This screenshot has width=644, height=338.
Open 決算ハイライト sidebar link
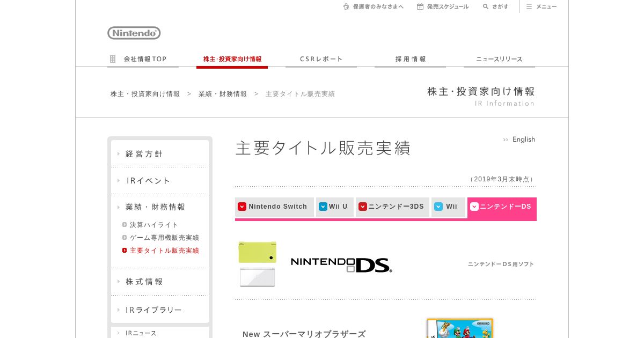[150, 225]
